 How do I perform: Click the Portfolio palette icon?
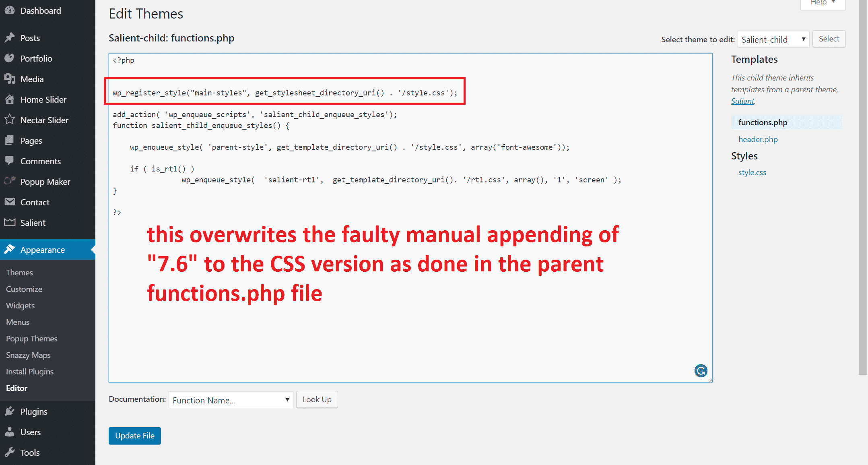click(10, 58)
